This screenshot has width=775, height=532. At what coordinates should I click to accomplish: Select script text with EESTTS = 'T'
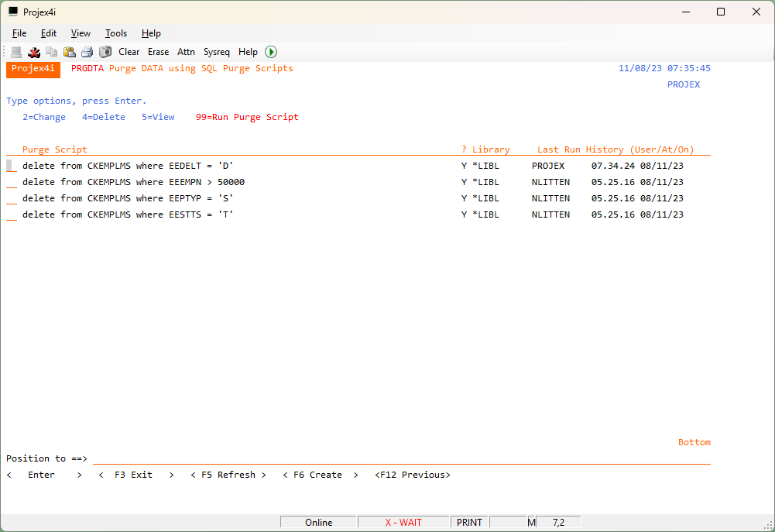pyautogui.click(x=128, y=215)
